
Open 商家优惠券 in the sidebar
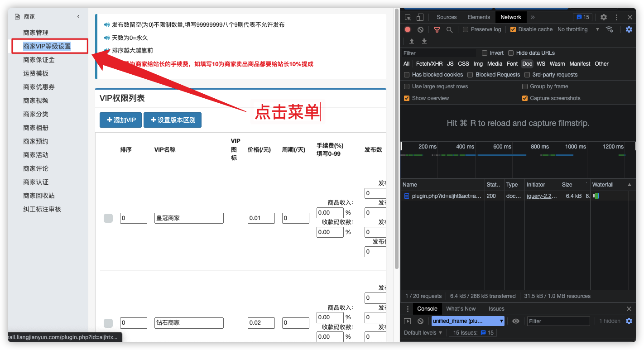pyautogui.click(x=39, y=87)
